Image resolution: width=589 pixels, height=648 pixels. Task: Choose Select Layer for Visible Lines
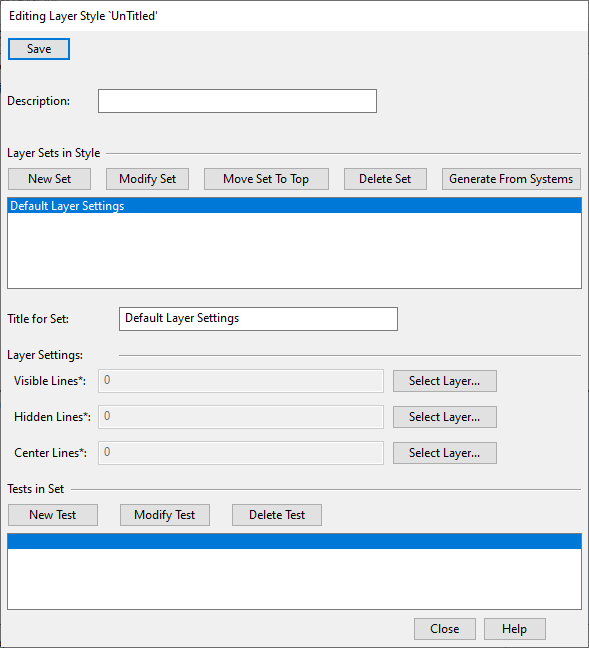pyautogui.click(x=445, y=381)
